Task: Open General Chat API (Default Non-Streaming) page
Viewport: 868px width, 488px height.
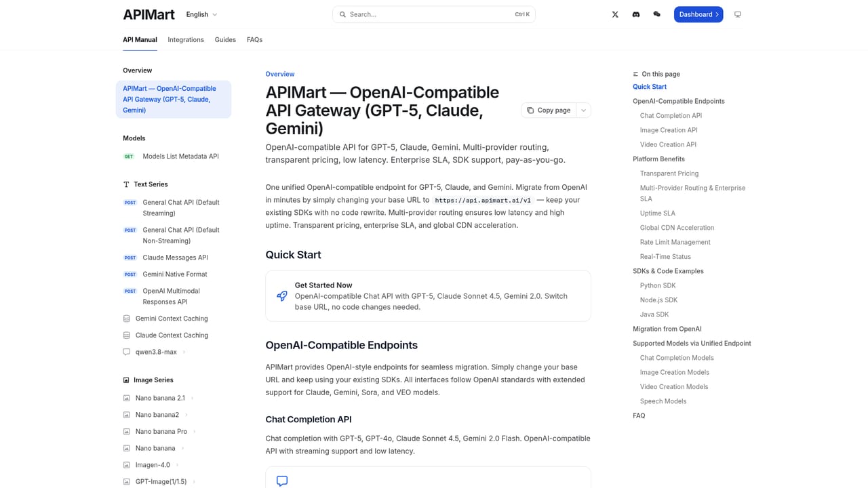Action: 174,235
